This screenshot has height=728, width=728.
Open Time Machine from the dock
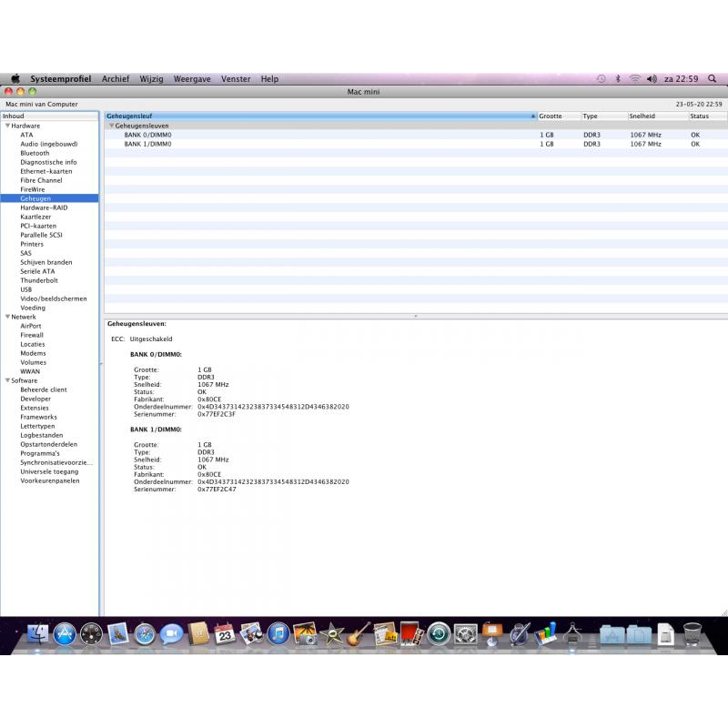[439, 634]
